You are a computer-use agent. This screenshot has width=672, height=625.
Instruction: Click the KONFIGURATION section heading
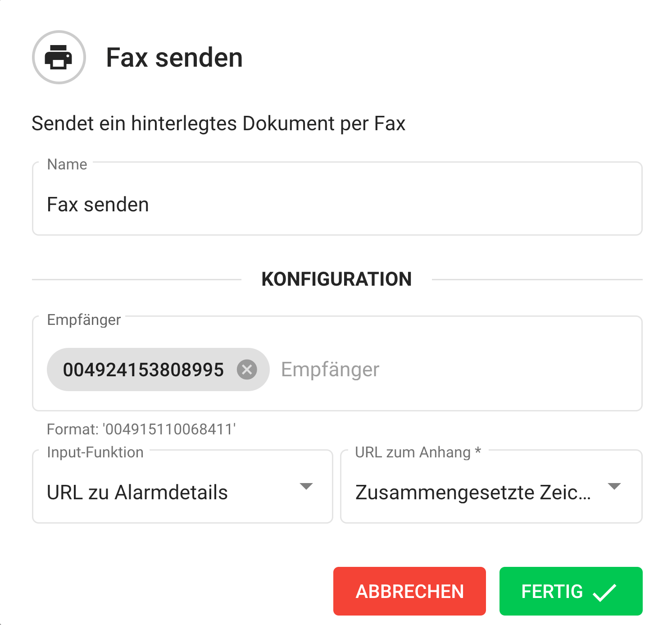tap(336, 279)
